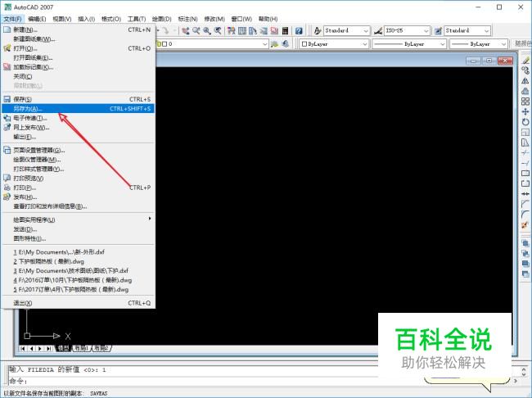Open the 标注(N) menu

pyautogui.click(x=188, y=19)
